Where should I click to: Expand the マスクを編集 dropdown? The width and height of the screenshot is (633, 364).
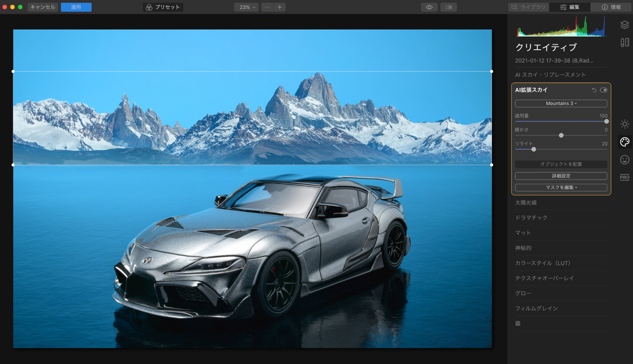pos(561,187)
